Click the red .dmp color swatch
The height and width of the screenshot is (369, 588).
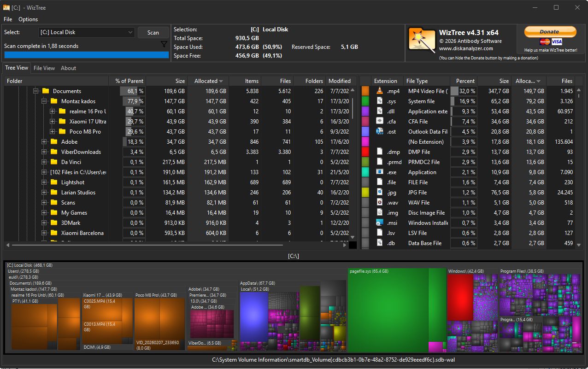coord(365,152)
